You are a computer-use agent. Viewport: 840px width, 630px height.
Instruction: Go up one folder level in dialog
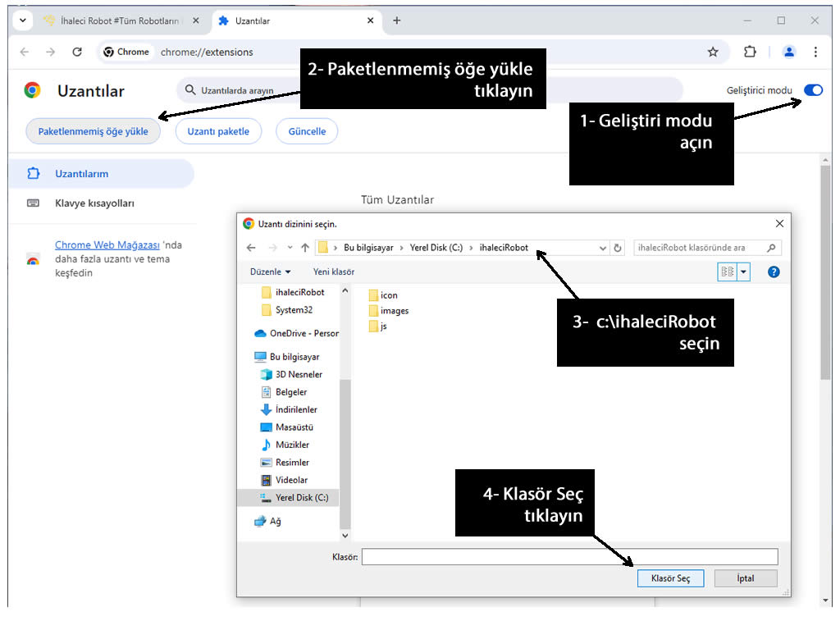pyautogui.click(x=305, y=248)
